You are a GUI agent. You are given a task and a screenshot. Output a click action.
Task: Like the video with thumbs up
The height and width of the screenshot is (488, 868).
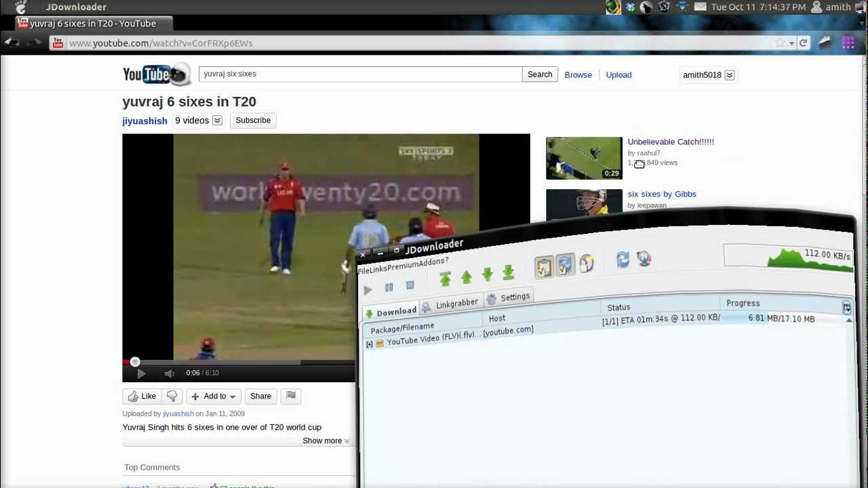(x=142, y=396)
